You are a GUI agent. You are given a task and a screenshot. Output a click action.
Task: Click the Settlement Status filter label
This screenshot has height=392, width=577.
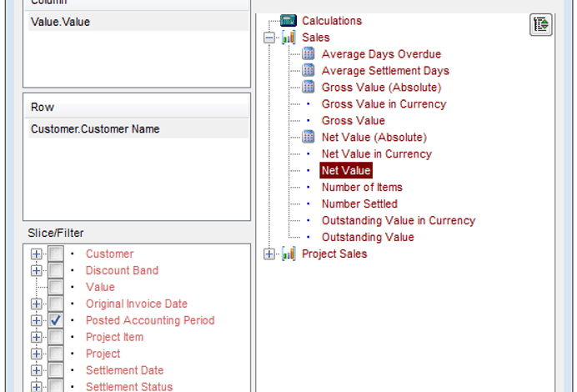click(x=129, y=386)
